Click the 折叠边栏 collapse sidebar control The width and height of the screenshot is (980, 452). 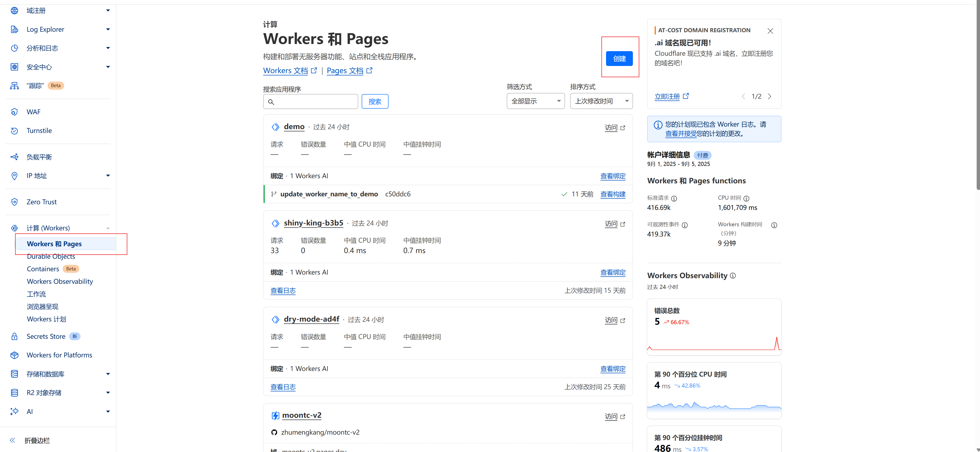point(30,440)
